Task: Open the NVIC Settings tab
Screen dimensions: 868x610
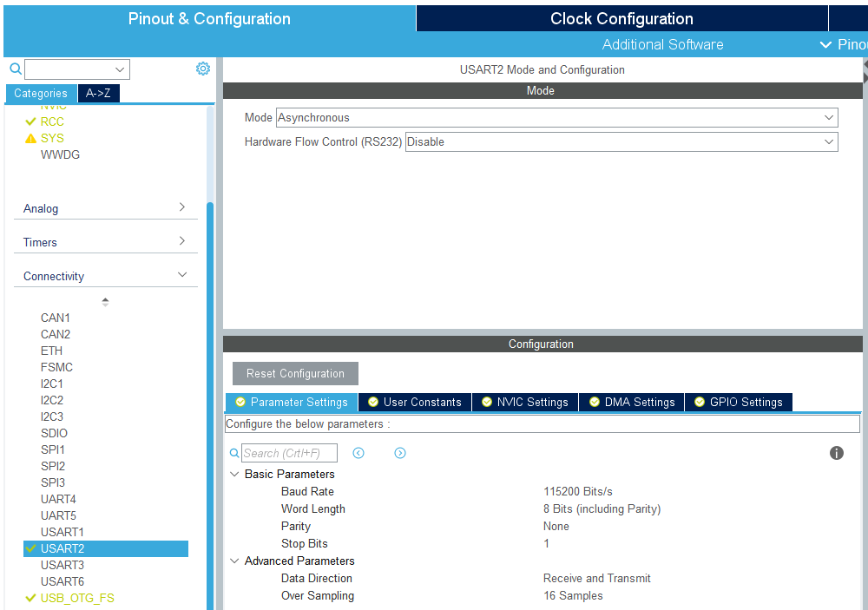Action: pos(525,403)
